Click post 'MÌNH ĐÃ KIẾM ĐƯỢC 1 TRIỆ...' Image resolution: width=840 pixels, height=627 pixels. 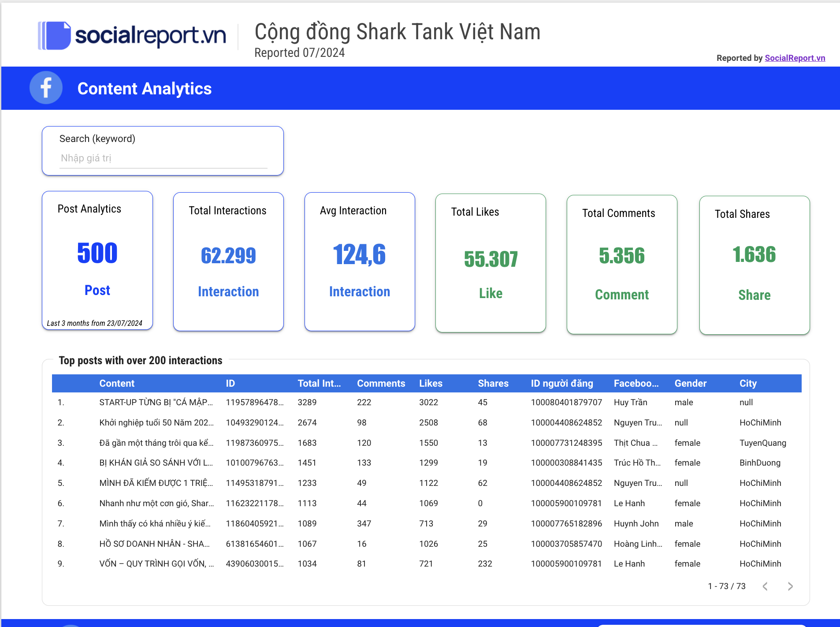(156, 483)
